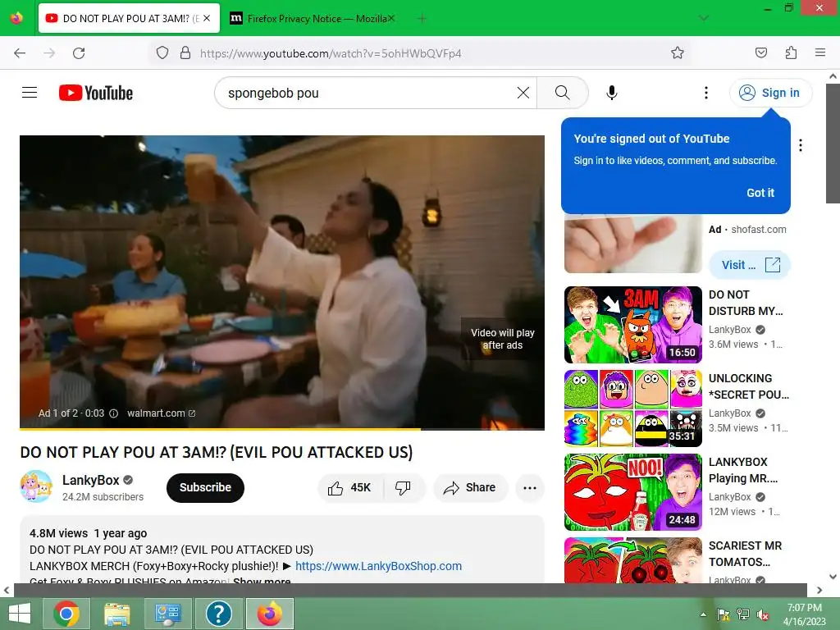The width and height of the screenshot is (840, 630).
Task: Expand description with Show more
Action: tap(262, 581)
